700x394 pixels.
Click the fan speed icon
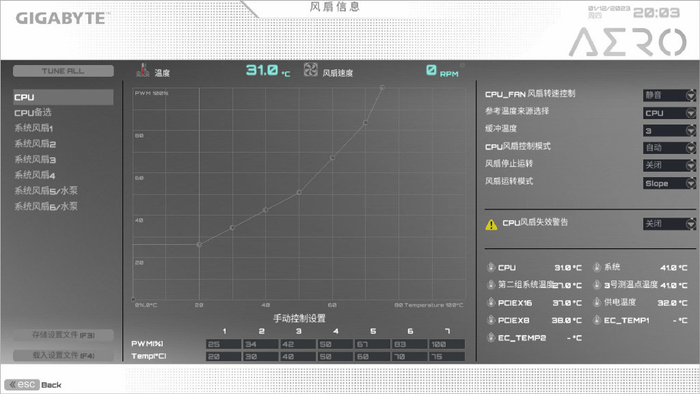click(x=311, y=70)
